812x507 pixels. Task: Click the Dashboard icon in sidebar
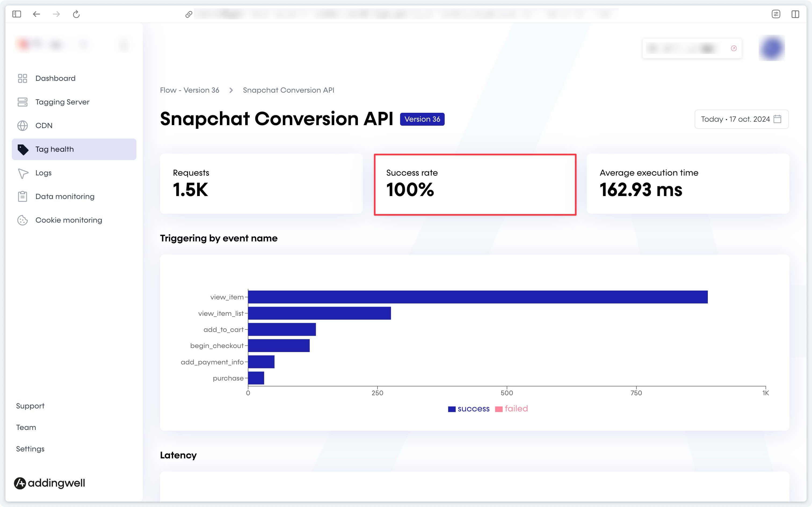pyautogui.click(x=22, y=78)
